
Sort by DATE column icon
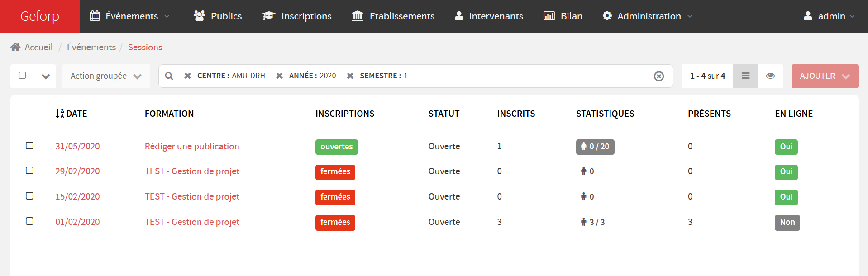tap(60, 114)
